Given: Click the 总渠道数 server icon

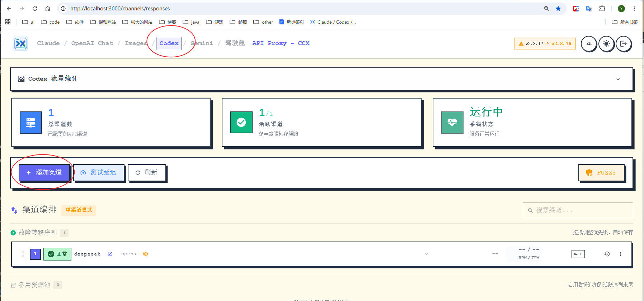Looking at the screenshot, I should 31,123.
